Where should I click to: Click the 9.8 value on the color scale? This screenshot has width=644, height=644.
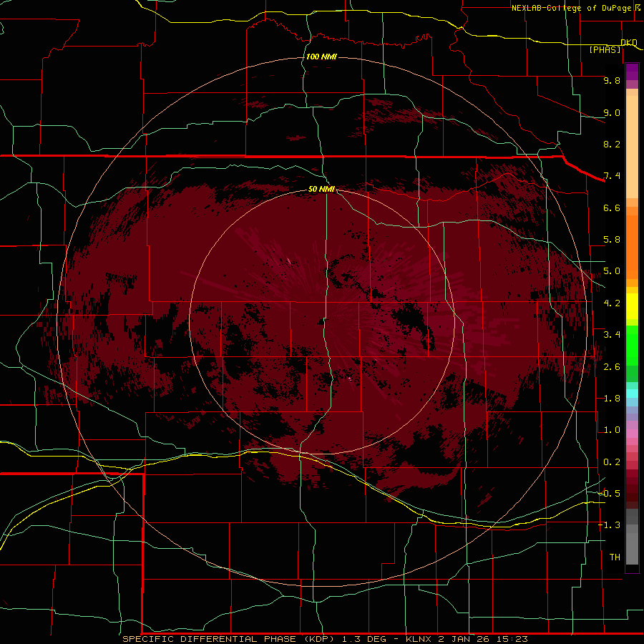[x=612, y=80]
